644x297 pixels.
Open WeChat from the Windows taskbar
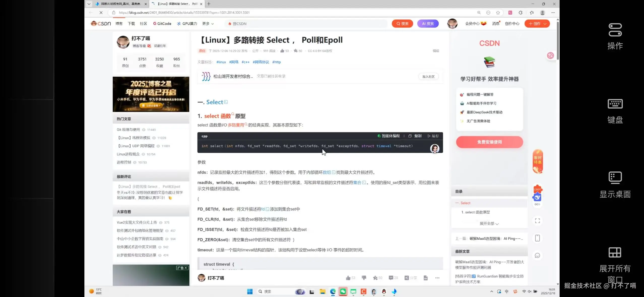343,291
